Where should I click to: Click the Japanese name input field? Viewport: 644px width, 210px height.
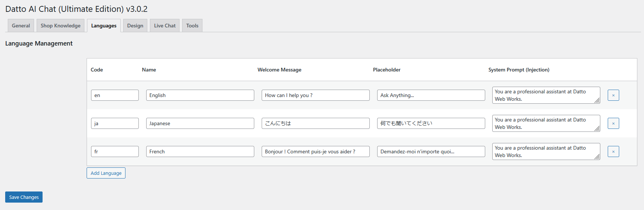click(200, 123)
